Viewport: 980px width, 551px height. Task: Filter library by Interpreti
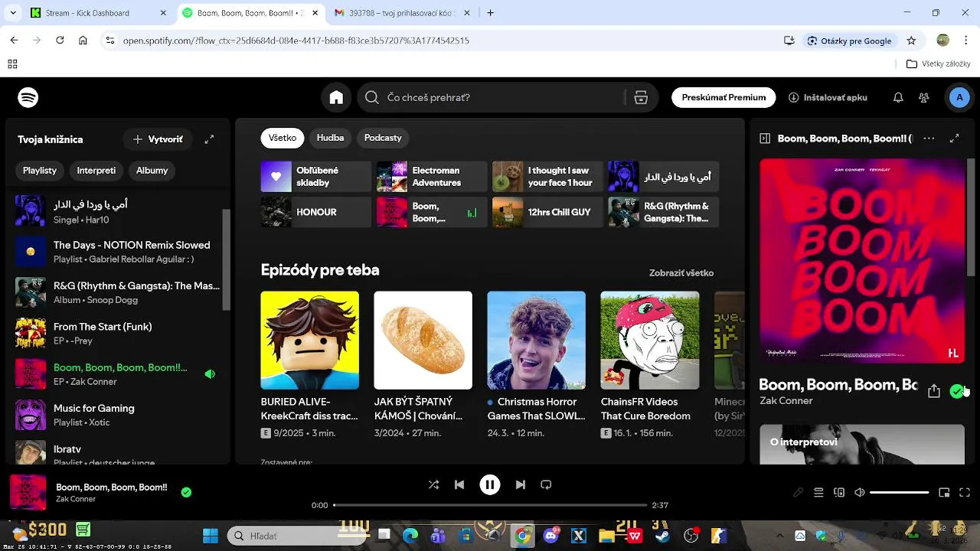click(96, 171)
